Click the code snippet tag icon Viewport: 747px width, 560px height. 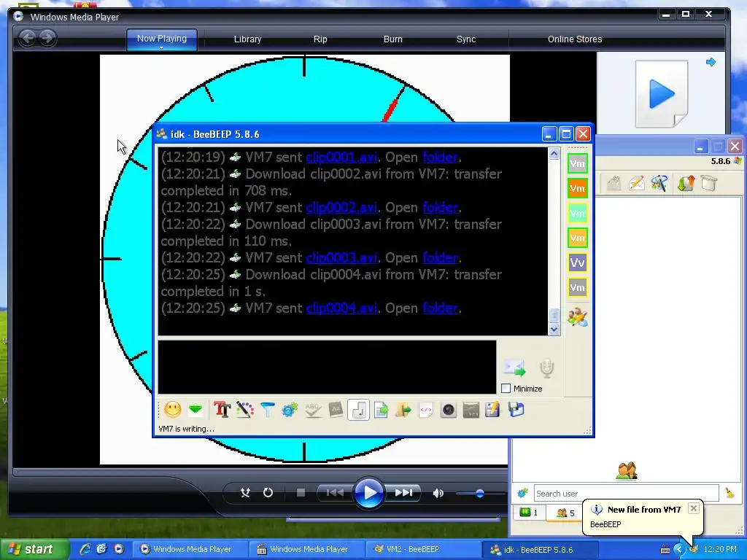(426, 410)
